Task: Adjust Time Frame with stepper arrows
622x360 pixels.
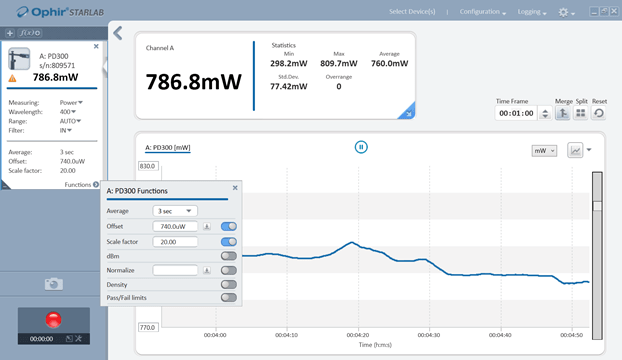Action: [x=545, y=113]
